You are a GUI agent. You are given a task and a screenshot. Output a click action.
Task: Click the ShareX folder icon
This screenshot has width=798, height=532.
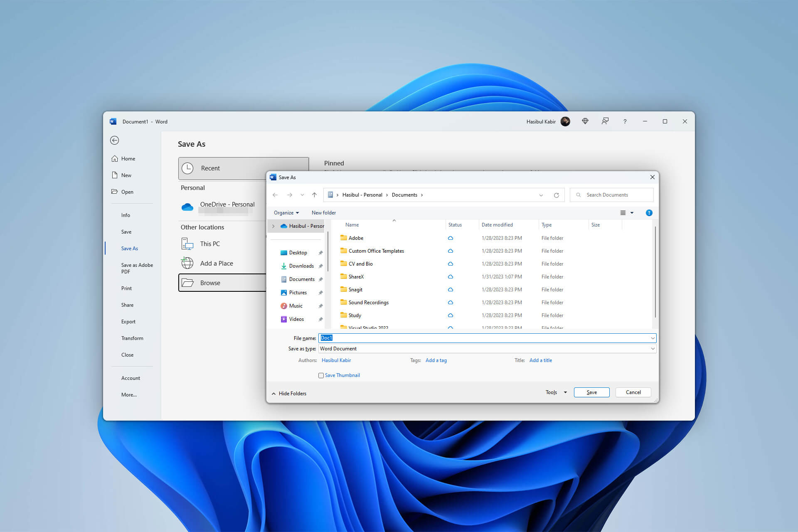point(344,276)
